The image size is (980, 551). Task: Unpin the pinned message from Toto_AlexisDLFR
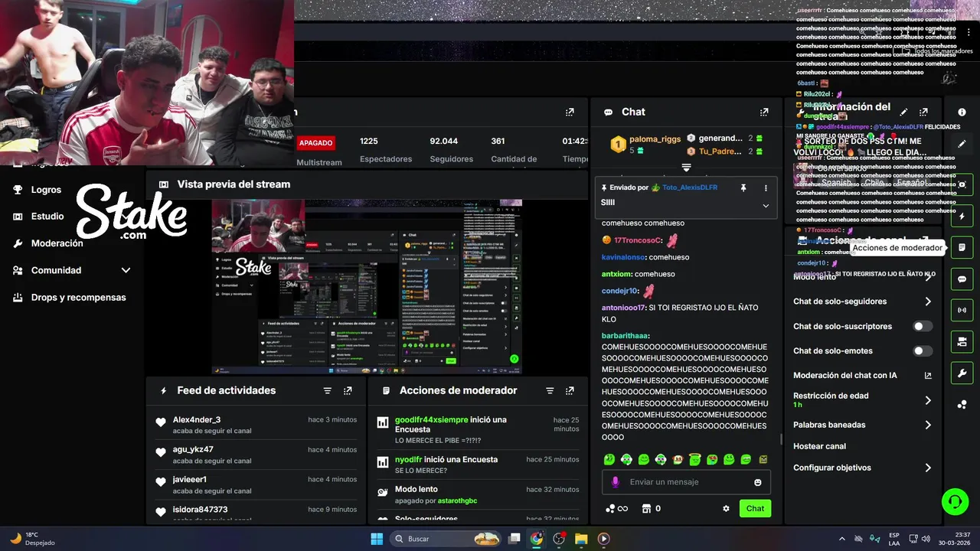click(743, 187)
